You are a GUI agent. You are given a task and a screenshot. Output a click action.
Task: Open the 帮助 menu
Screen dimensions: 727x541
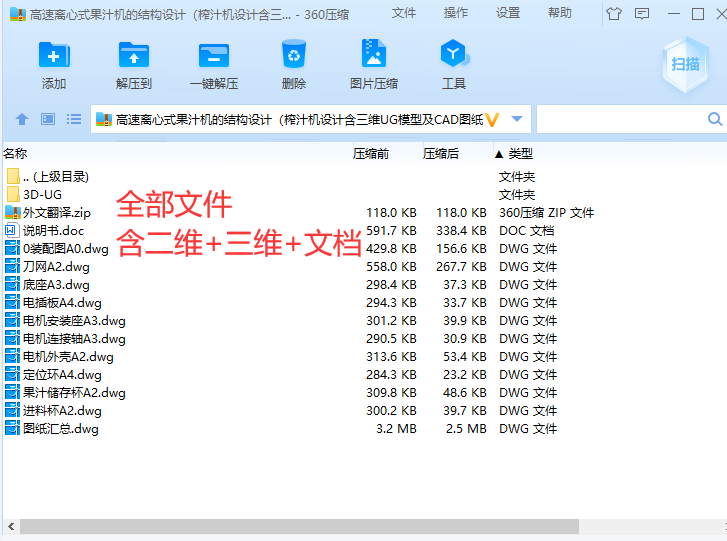560,13
